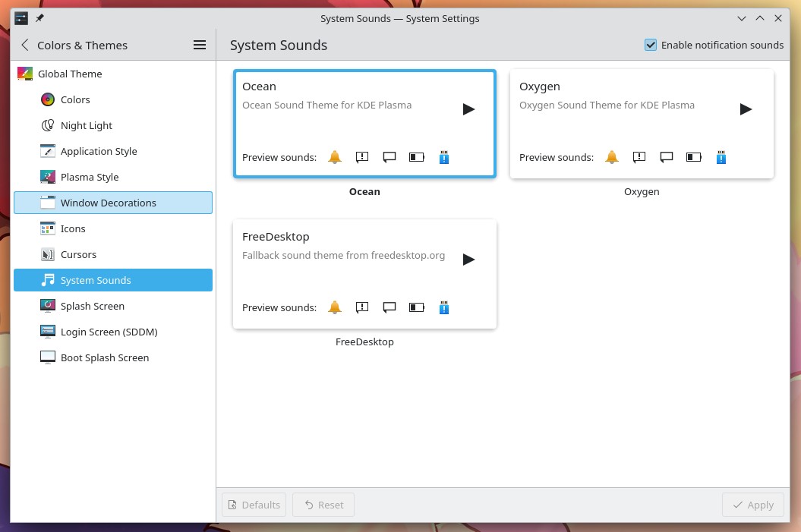Preview the Ocean bell notification sound

pos(335,157)
